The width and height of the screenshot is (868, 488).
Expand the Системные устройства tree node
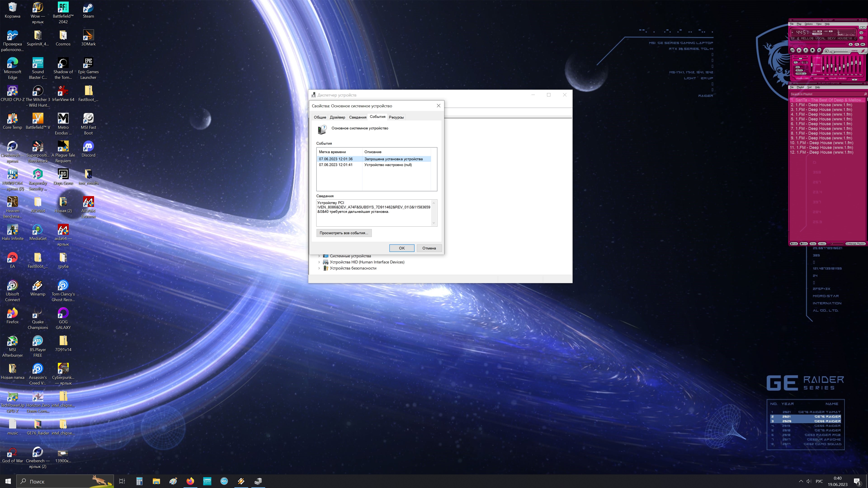point(319,256)
